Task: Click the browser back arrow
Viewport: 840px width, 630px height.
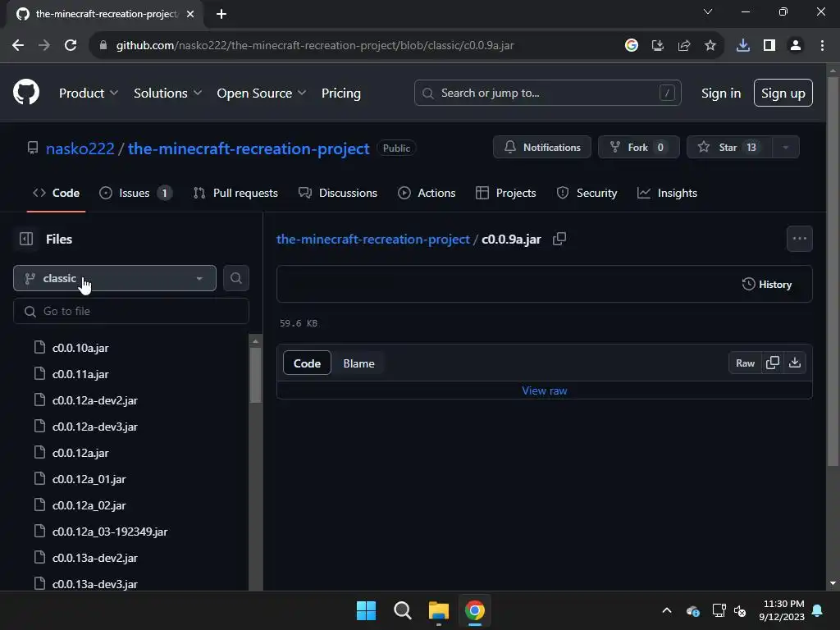Action: (x=18, y=46)
